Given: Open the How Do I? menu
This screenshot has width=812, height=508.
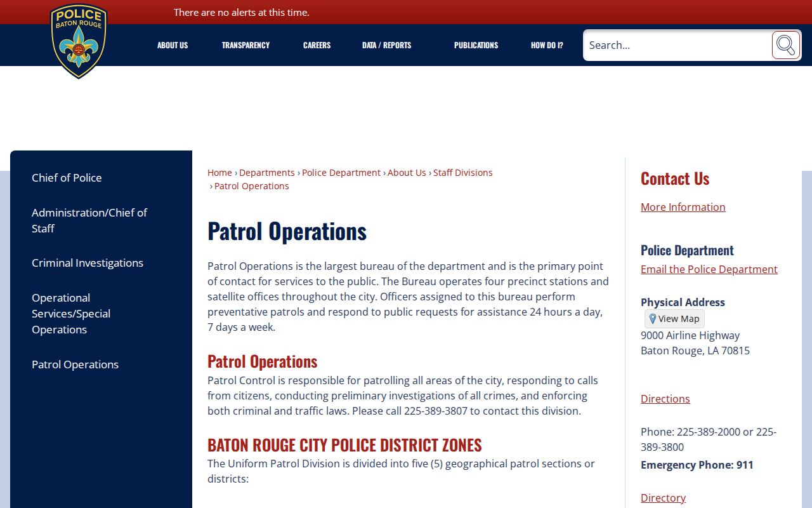Looking at the screenshot, I should coord(547,45).
